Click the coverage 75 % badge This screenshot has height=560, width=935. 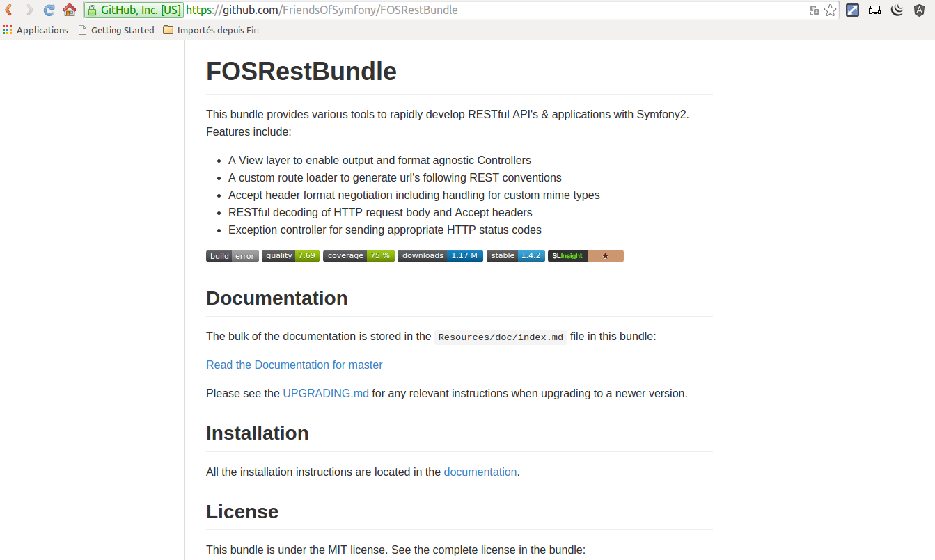(x=359, y=256)
